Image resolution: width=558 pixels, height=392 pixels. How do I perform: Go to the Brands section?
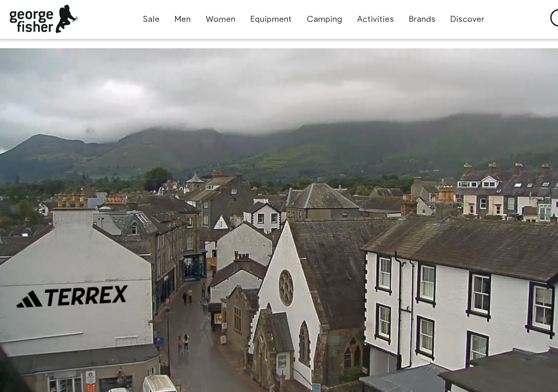(422, 19)
